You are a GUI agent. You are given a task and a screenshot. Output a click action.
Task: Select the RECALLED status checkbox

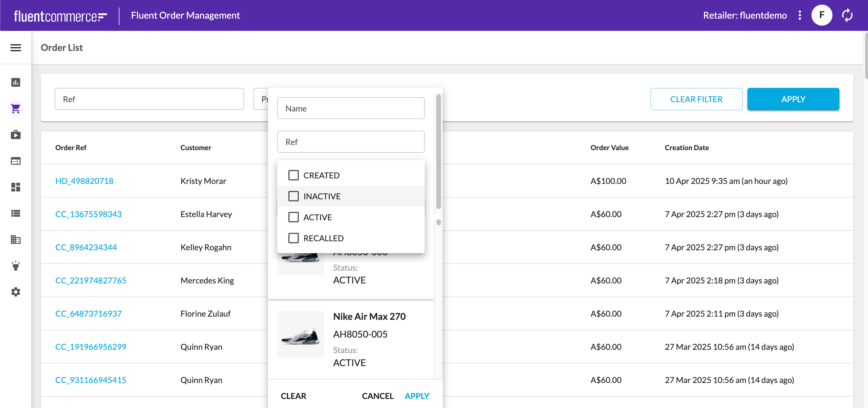(293, 238)
